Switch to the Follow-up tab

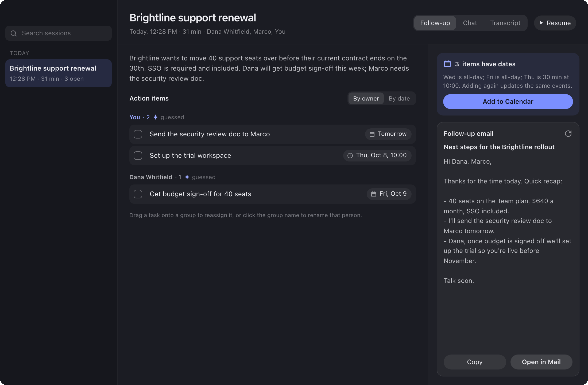pyautogui.click(x=435, y=23)
